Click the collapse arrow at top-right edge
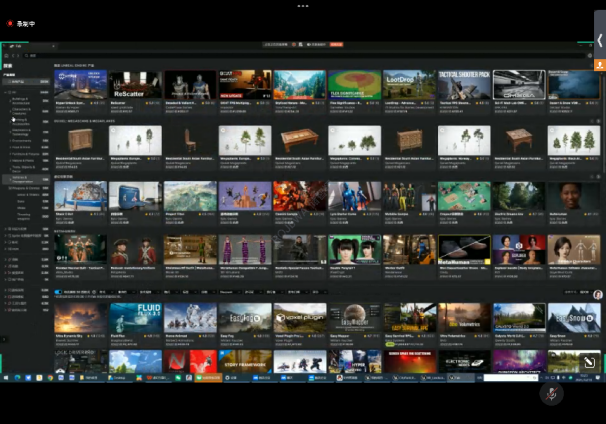 click(599, 39)
